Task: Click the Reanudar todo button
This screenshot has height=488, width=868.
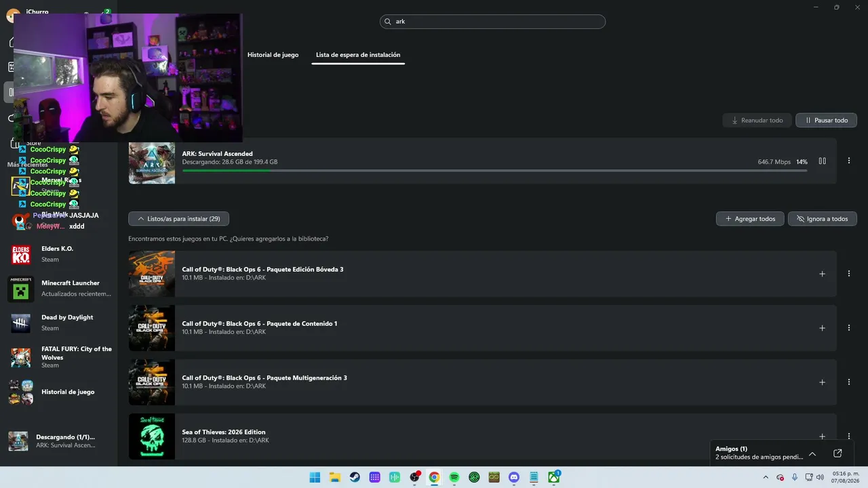Action: tap(757, 120)
